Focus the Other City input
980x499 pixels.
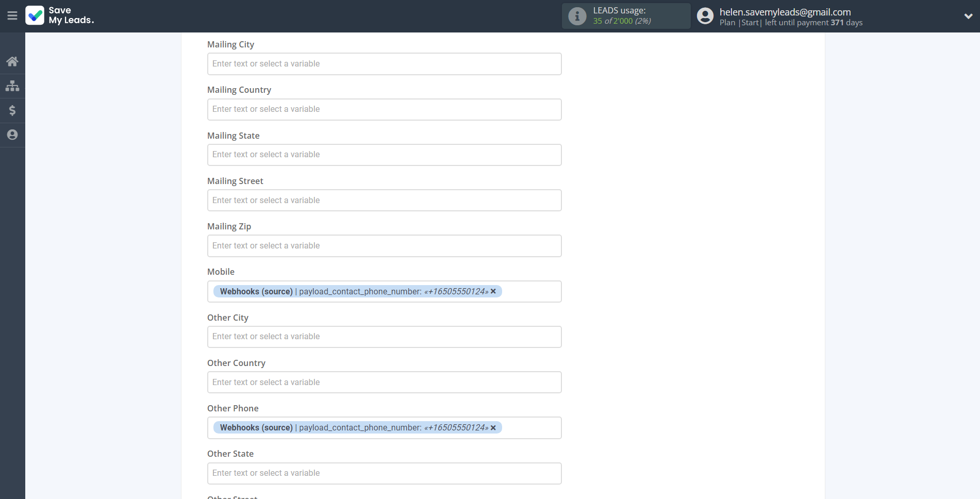pos(385,337)
